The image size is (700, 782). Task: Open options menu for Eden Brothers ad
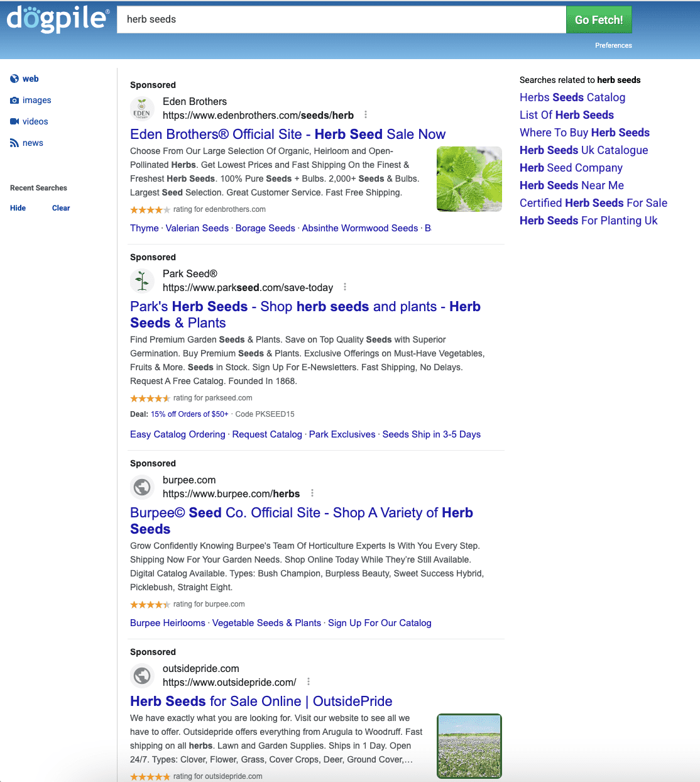[x=366, y=115]
